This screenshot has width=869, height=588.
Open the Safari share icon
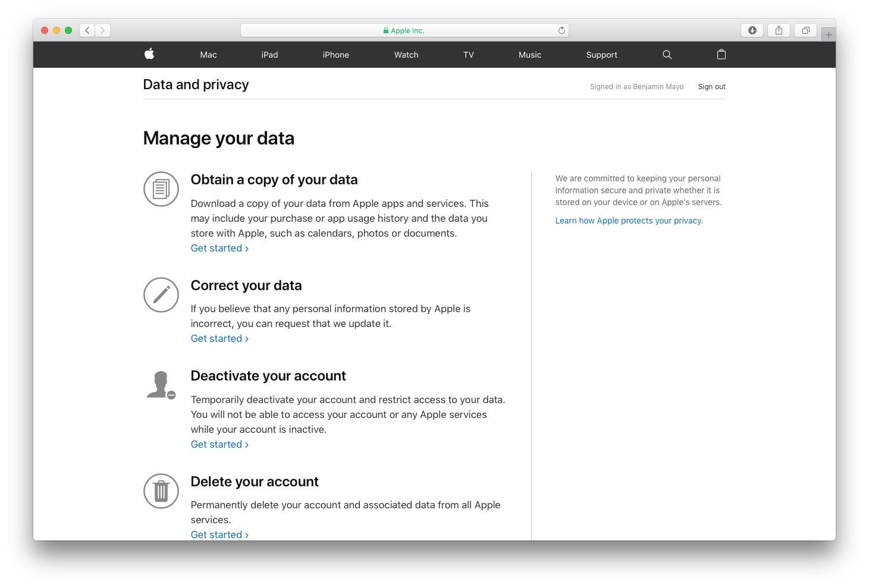(x=779, y=30)
